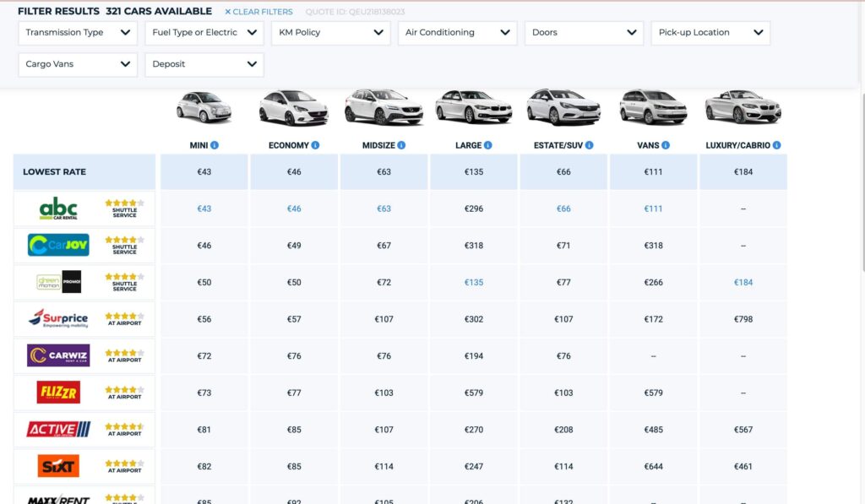Select Flizzr Mini price €73
865x504 pixels.
coord(204,393)
